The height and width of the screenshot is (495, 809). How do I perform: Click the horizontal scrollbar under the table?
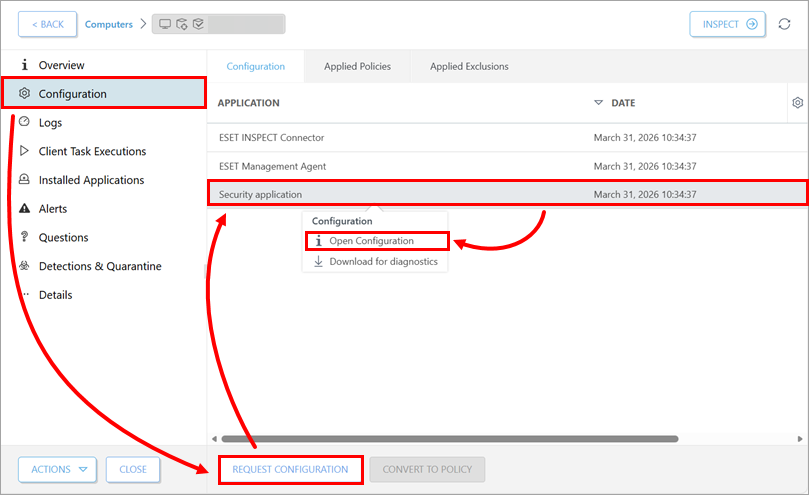click(x=449, y=438)
